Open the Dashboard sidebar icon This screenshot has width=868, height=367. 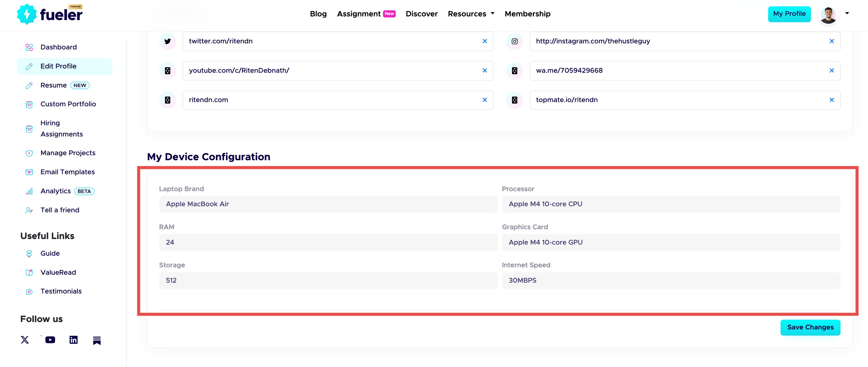29,47
